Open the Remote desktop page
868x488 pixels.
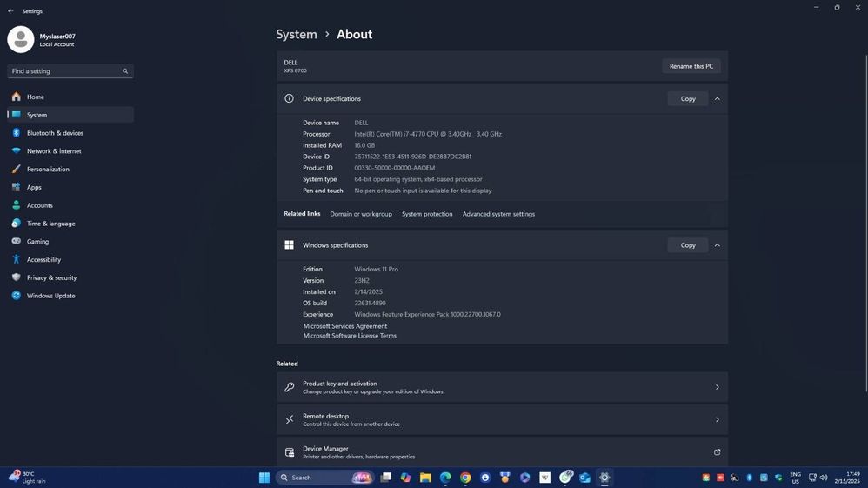pyautogui.click(x=502, y=420)
